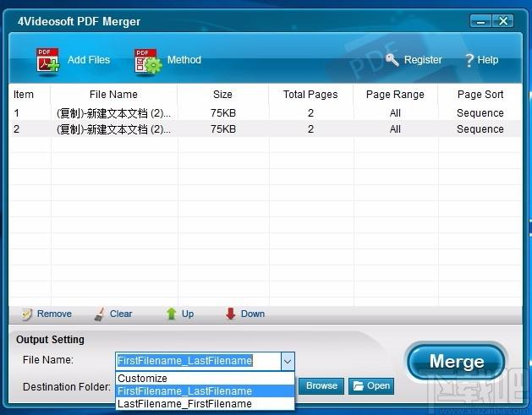Click the Remove button label
Screen dimensions: 532x415
pyautogui.click(x=54, y=314)
